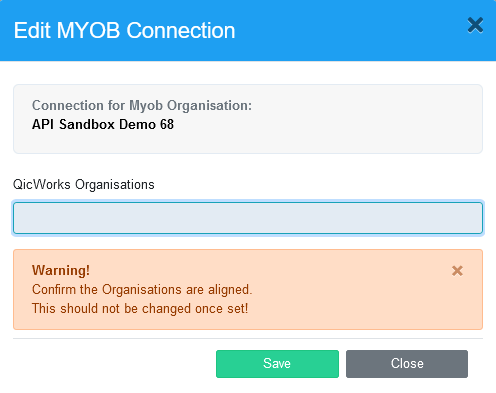Select the "API Sandbox Demo 68" organisation name
This screenshot has width=496, height=393.
[x=103, y=124]
